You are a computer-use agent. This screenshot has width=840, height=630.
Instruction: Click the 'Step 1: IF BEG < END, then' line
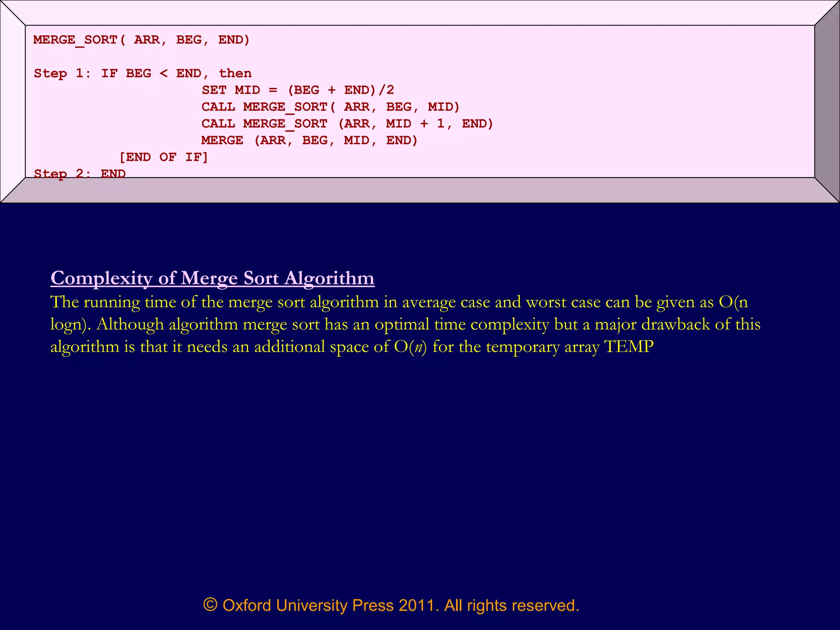(x=142, y=73)
